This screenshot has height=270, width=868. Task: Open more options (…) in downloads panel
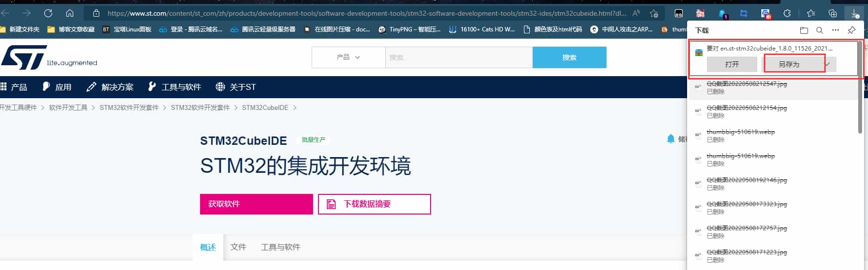coord(835,30)
